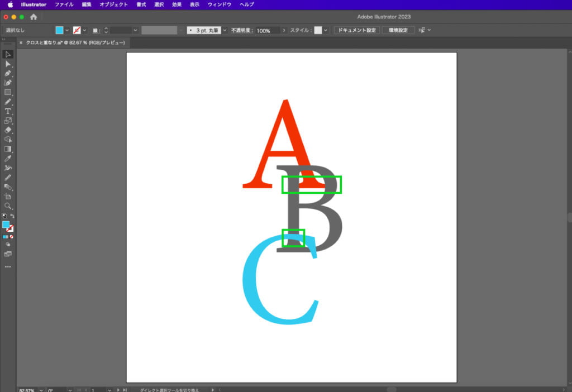Select the Gradient tool

(8, 149)
